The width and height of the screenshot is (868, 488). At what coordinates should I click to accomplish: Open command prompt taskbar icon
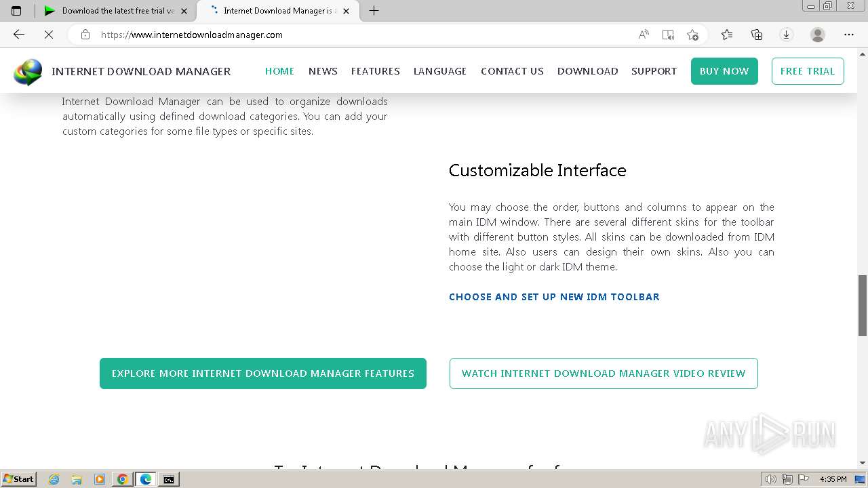tap(168, 479)
